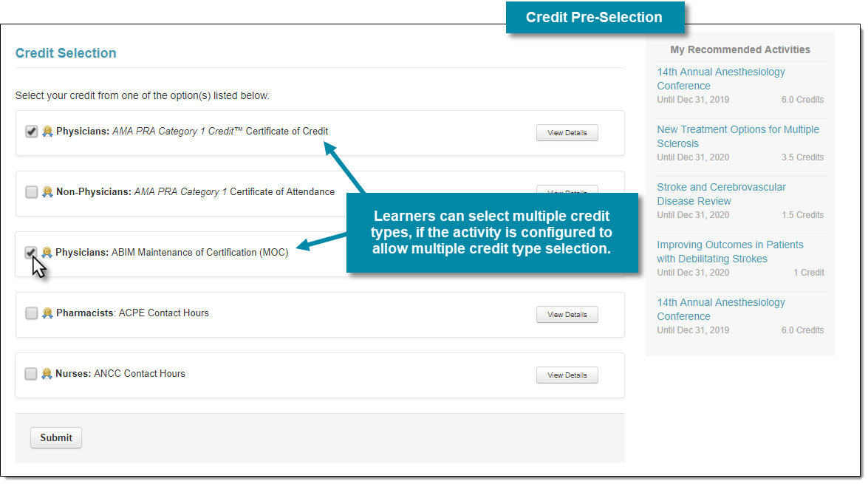Click the ribbon icon beside Nurses ANCC
The height and width of the screenshot is (484, 868).
[x=47, y=374]
